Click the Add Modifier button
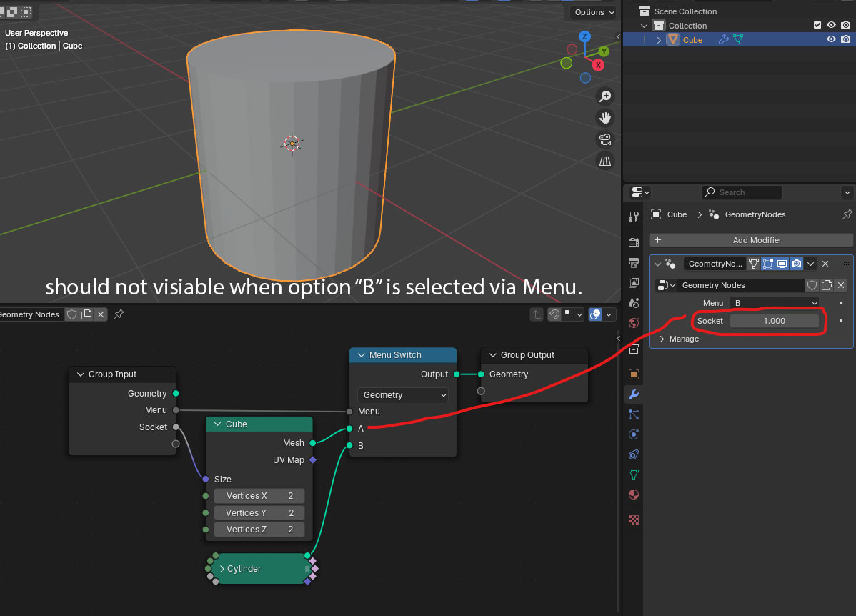 click(751, 240)
